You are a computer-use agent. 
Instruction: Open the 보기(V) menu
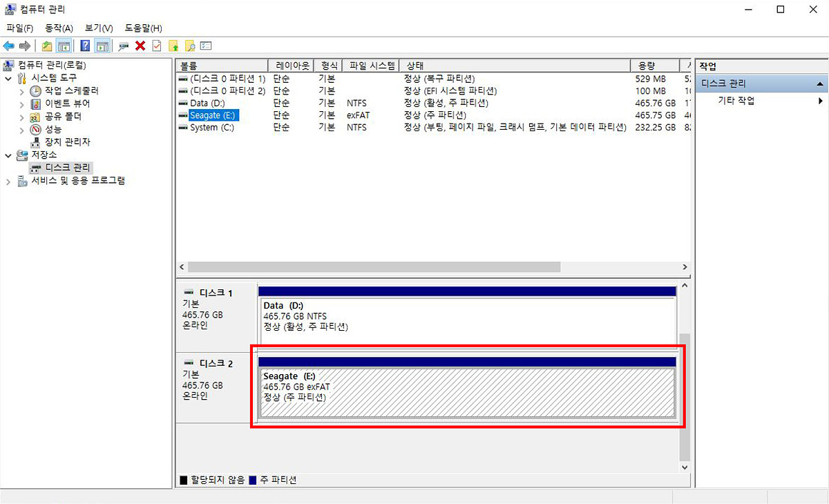99,28
